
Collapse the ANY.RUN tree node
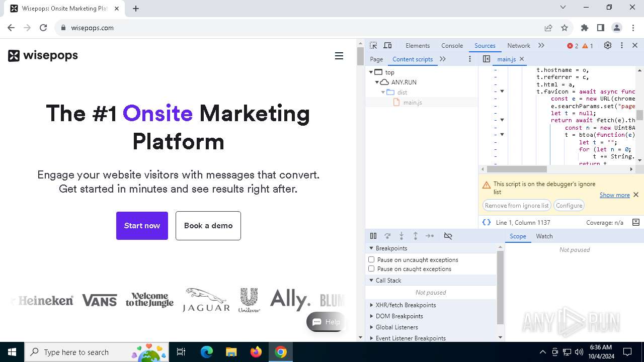pyautogui.click(x=377, y=82)
